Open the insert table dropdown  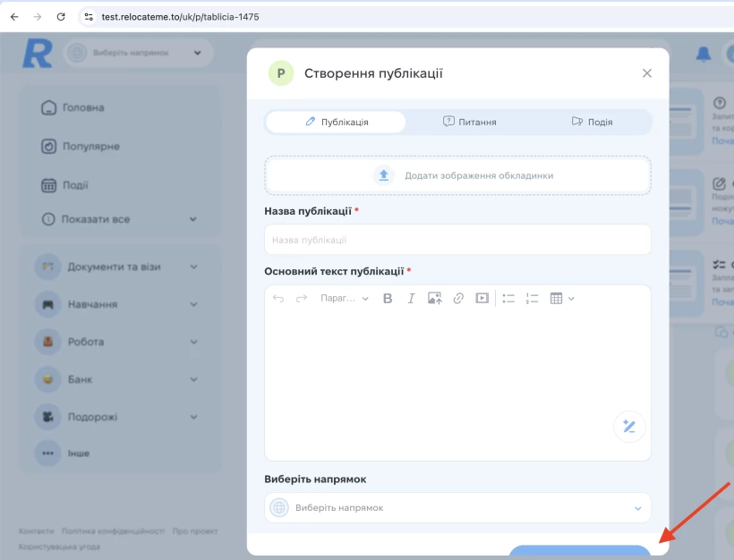(561, 299)
